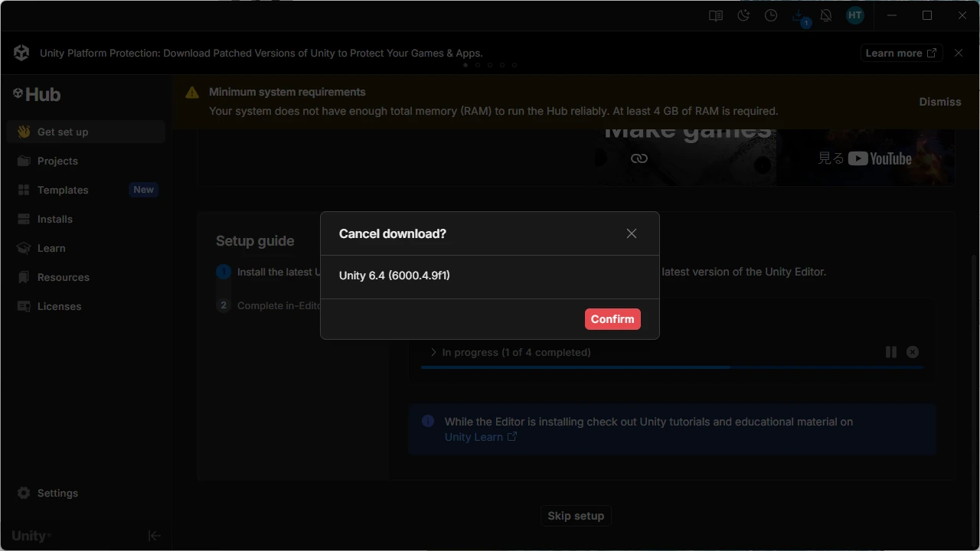Click the Unity logo at the sidebar bottom
Viewport: 980px width, 551px height.
[x=31, y=536]
